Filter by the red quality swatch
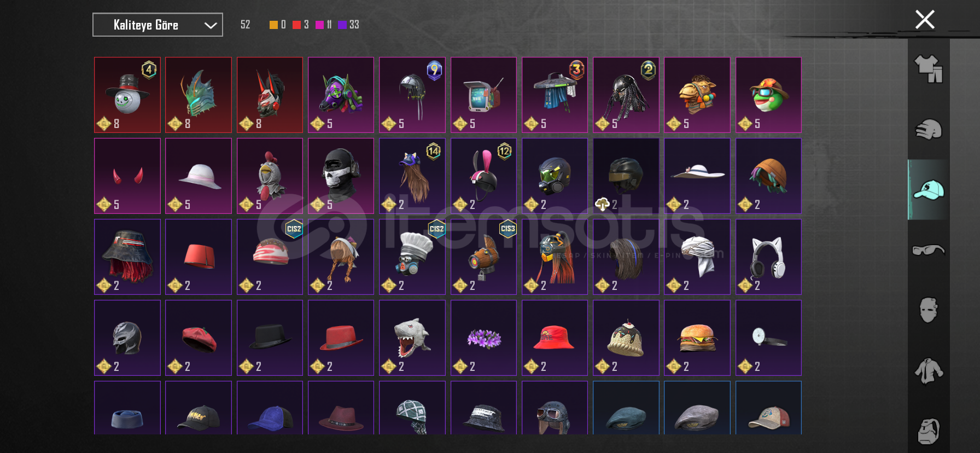 click(296, 25)
